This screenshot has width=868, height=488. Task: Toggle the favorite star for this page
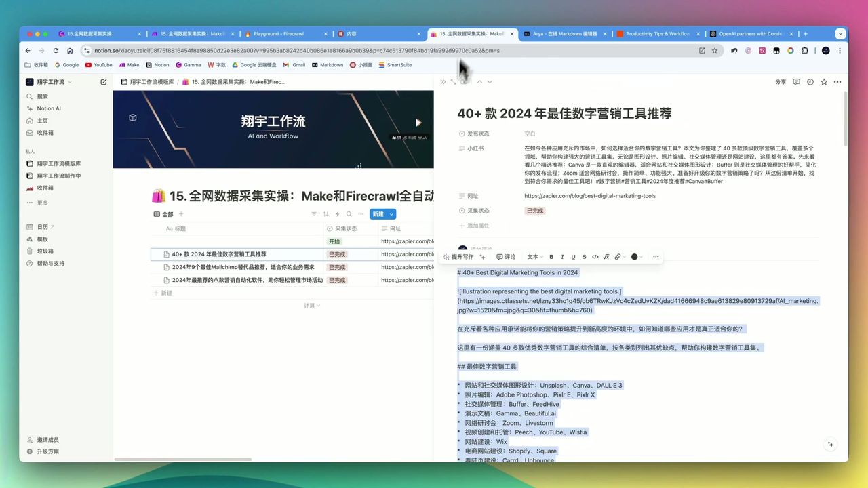click(x=824, y=81)
